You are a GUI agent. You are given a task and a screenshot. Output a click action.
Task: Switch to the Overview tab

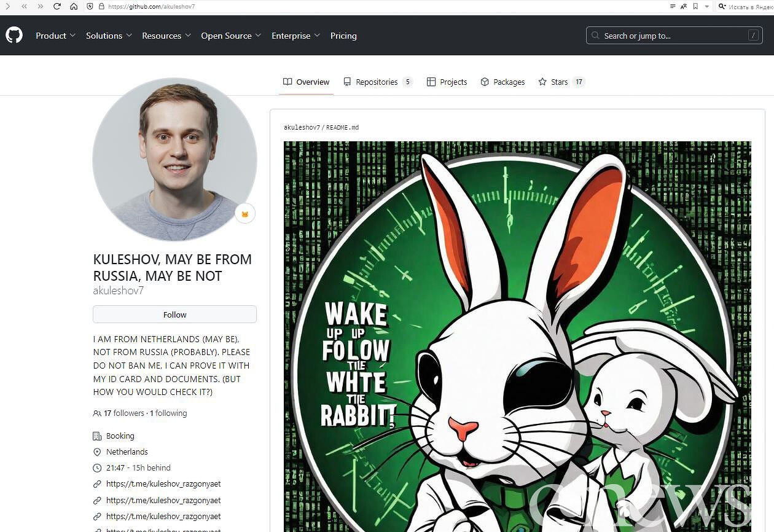pyautogui.click(x=307, y=82)
